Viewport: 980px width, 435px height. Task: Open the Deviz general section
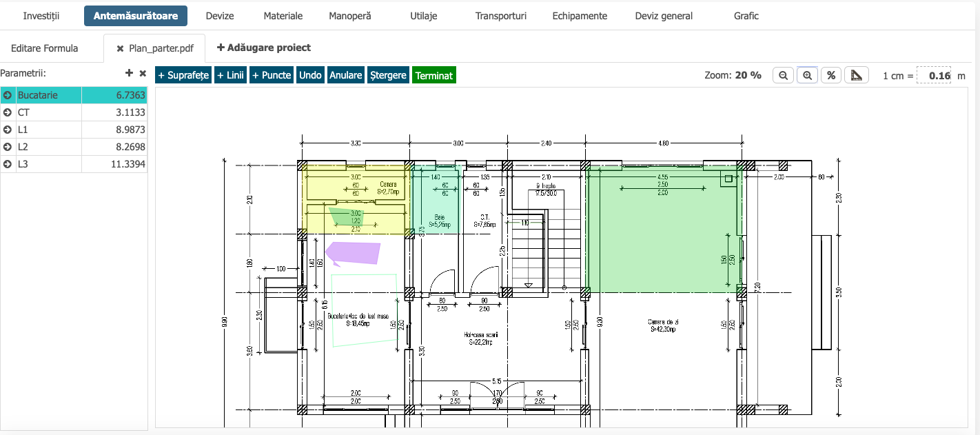663,15
